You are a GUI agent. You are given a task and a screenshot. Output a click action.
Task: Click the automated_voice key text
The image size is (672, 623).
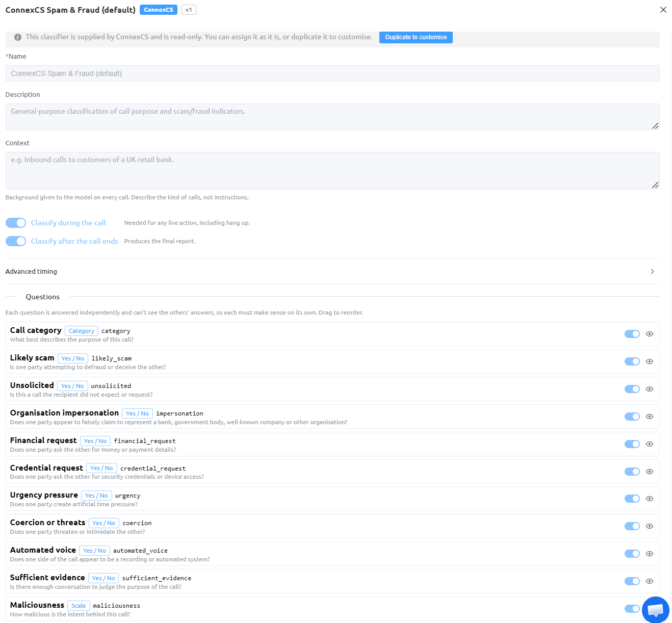coord(140,551)
